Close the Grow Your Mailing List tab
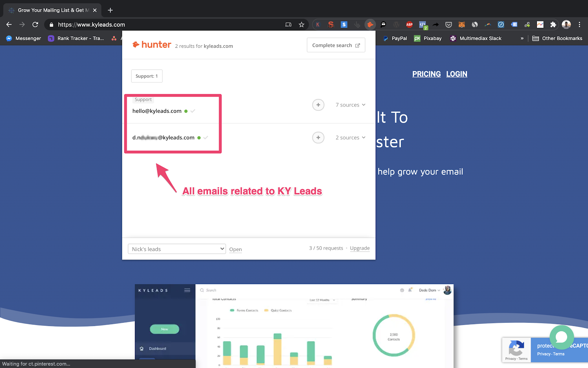588x368 pixels. [x=95, y=10]
